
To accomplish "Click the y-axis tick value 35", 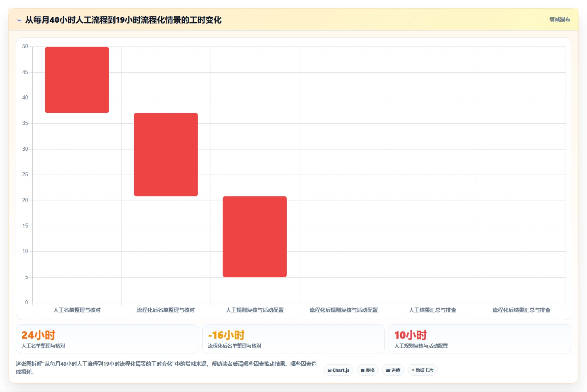I will pyautogui.click(x=25, y=123).
